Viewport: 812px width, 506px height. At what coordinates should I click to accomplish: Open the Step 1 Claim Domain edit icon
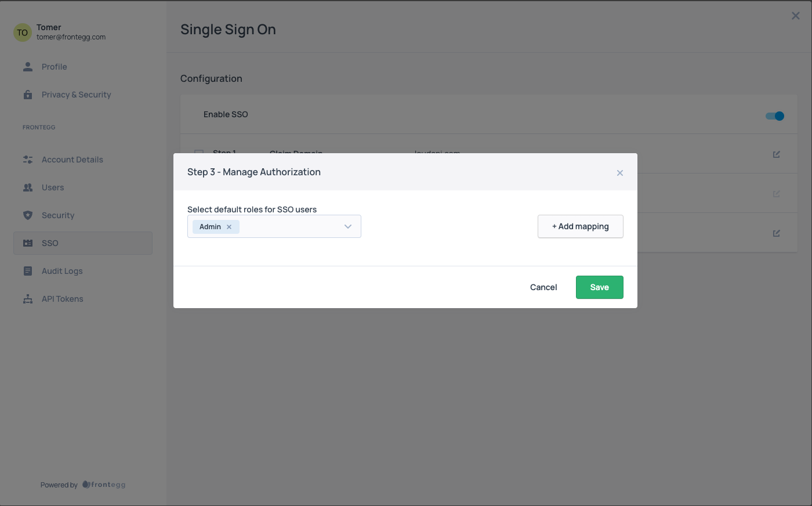click(777, 154)
